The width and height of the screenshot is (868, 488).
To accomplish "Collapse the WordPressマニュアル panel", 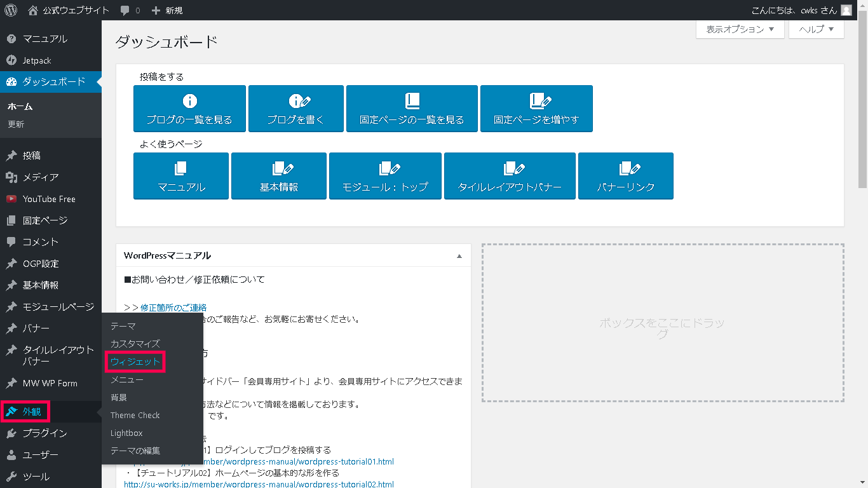I will [x=459, y=256].
